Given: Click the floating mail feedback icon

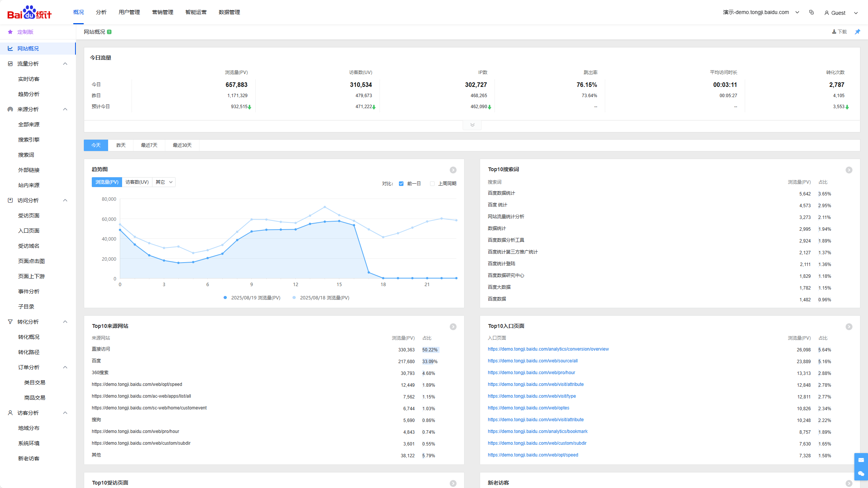Looking at the screenshot, I should click(861, 460).
